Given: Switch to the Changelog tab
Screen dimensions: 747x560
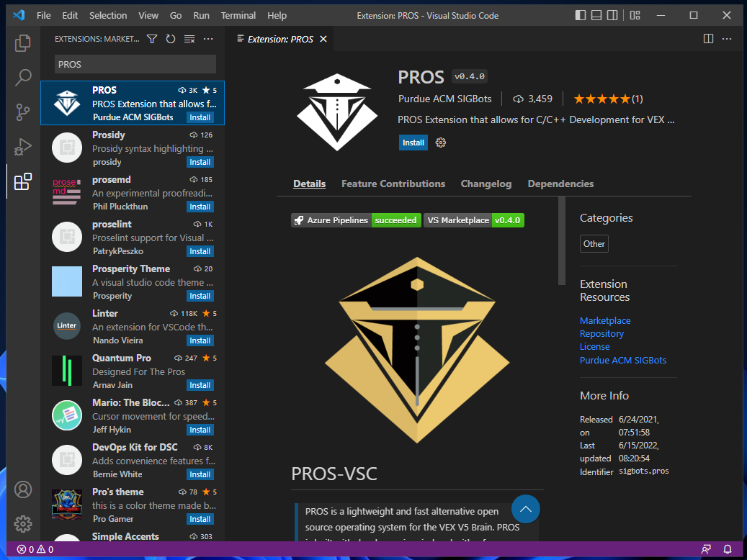Looking at the screenshot, I should [486, 184].
